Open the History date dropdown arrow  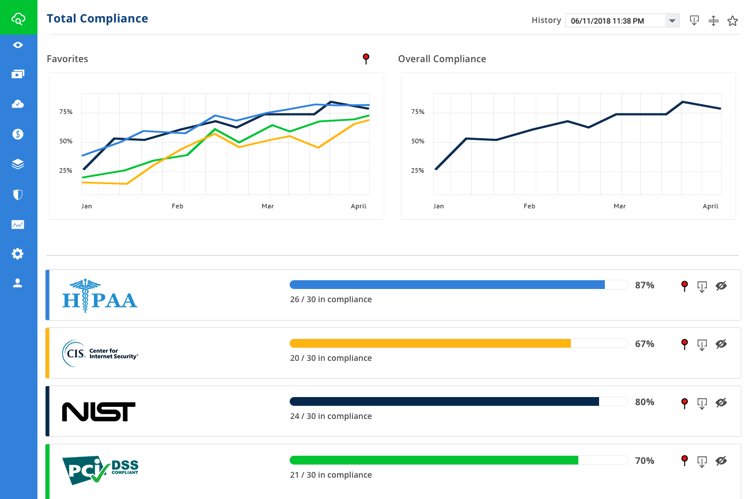pos(671,20)
